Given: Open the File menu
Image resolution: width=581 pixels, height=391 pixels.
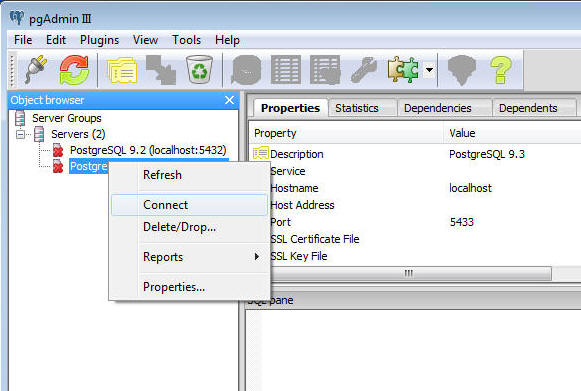Looking at the screenshot, I should [x=23, y=40].
